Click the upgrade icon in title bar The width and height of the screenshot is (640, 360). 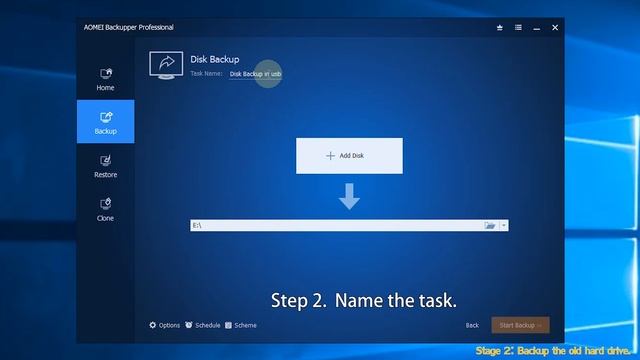[x=500, y=28]
